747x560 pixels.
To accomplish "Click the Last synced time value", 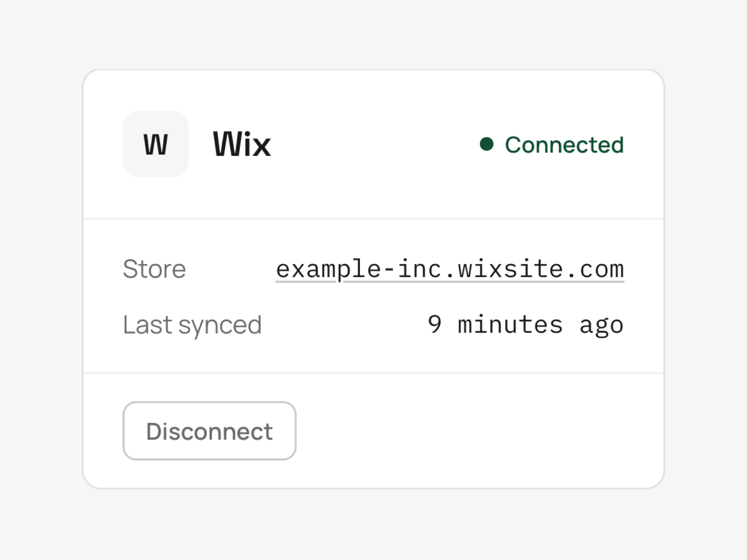I will (526, 325).
